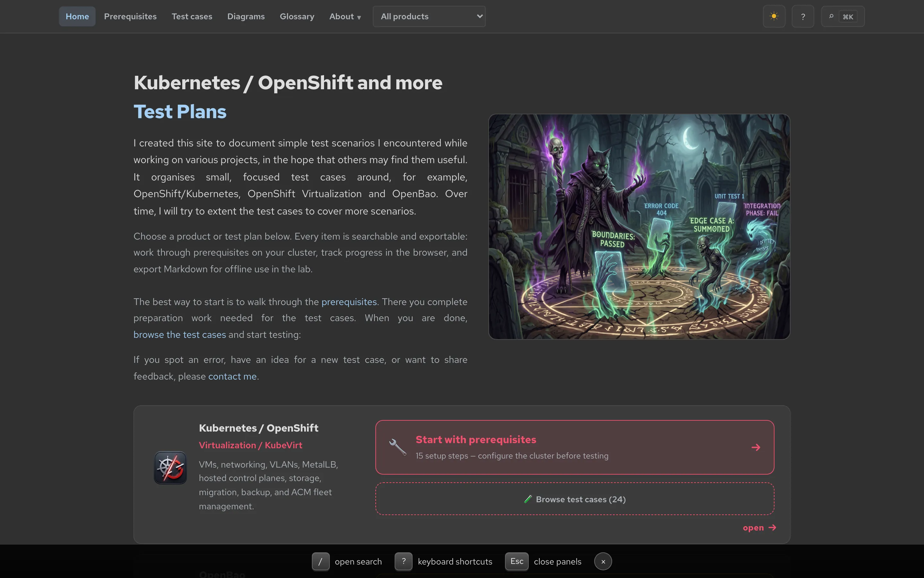Click the Kubernetes / OpenShift product logo icon
This screenshot has height=578, width=924.
coord(170,468)
